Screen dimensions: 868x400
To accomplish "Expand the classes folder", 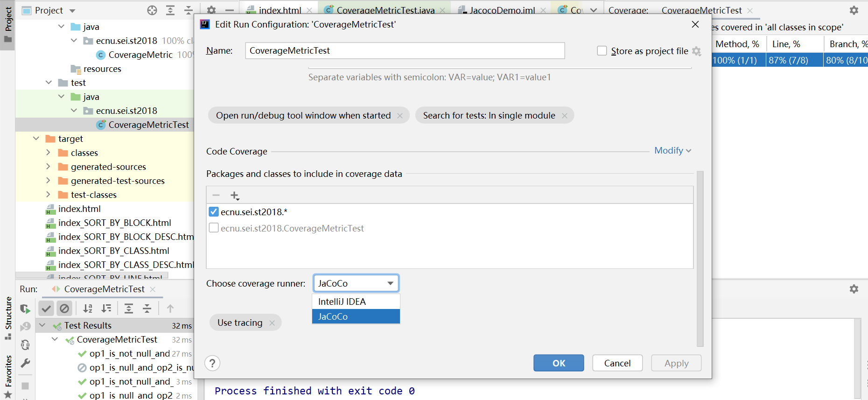I will coord(48,153).
